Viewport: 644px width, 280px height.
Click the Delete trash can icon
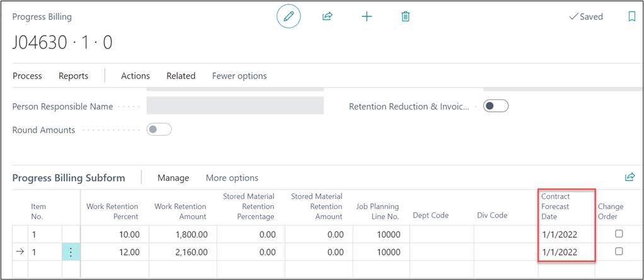pyautogui.click(x=406, y=17)
